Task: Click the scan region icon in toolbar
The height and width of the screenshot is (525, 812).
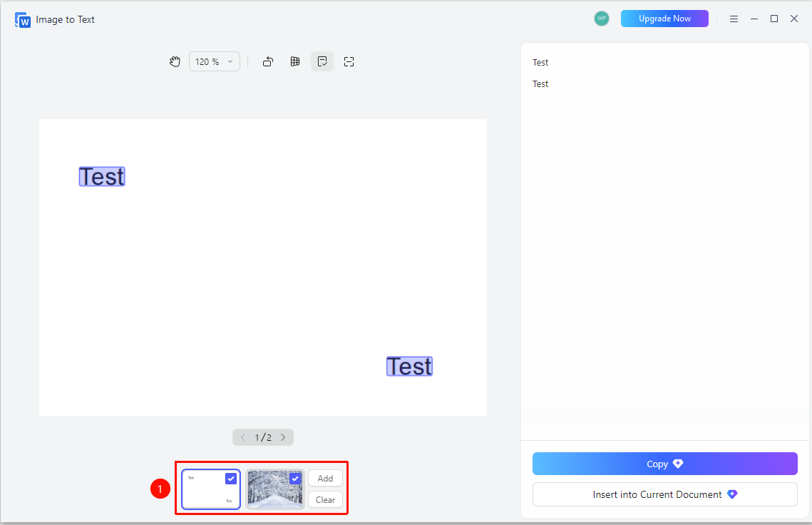Action: (349, 61)
